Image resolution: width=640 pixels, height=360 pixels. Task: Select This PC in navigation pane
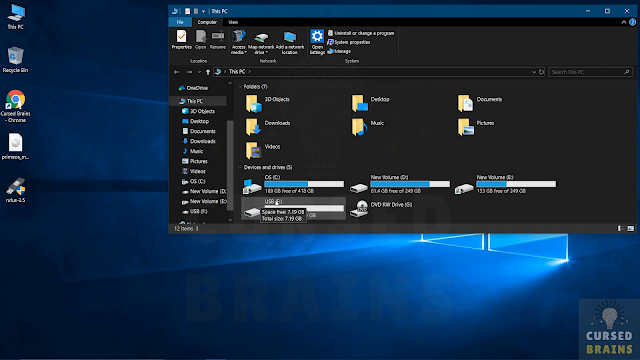tap(198, 101)
